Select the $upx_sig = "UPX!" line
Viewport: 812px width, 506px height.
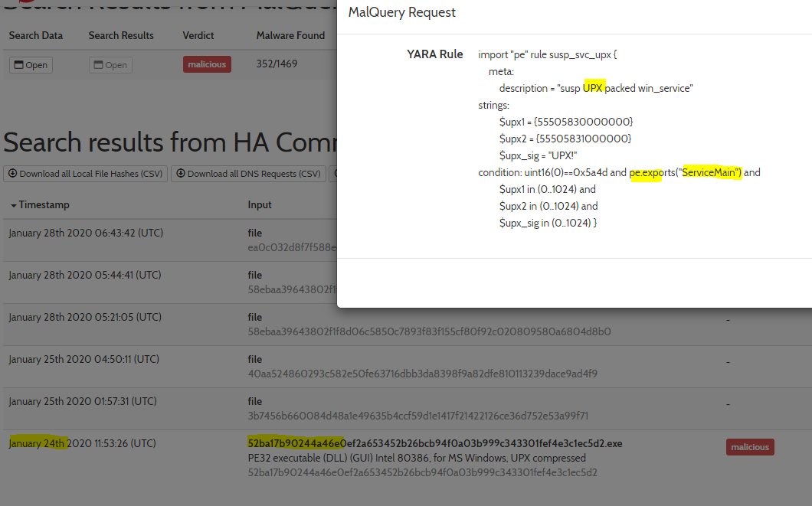click(538, 155)
